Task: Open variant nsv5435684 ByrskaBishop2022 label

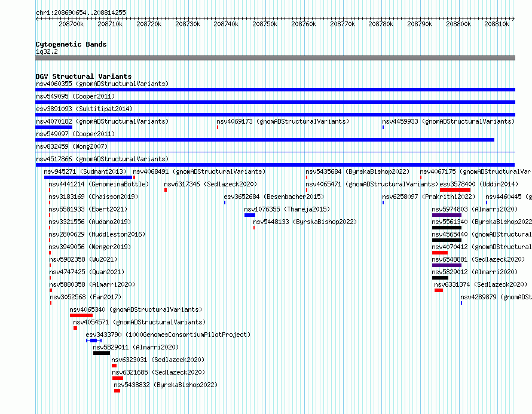Action: 357,171
